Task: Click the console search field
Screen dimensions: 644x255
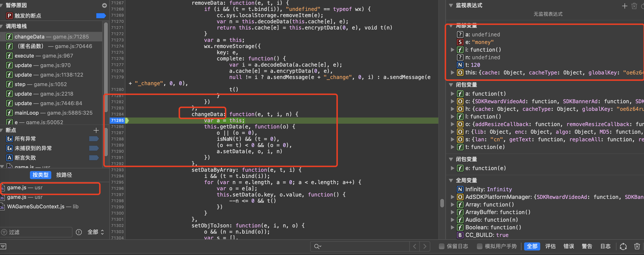Action: tap(360, 247)
